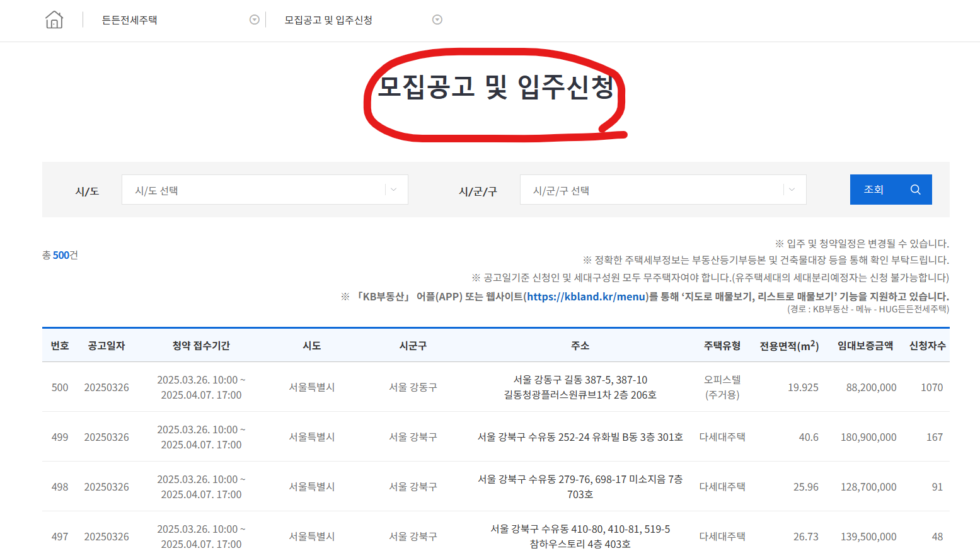Open listing 499 유화빌 B동 address
Screen dimensions: 980x551
pyautogui.click(x=580, y=436)
